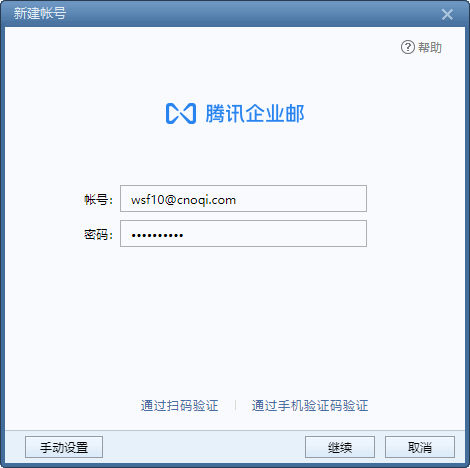The width and height of the screenshot is (470, 468).
Task: Click the 帐号 field label
Action: point(98,200)
